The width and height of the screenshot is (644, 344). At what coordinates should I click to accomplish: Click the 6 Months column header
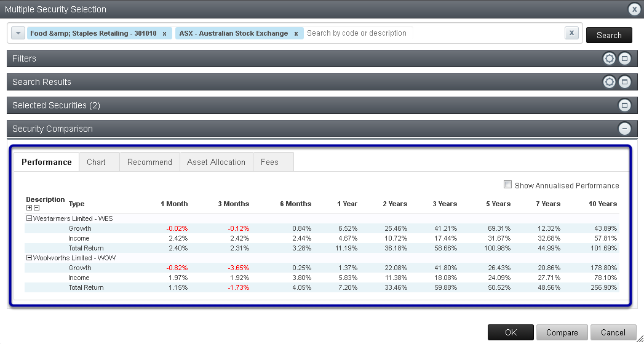coord(296,204)
